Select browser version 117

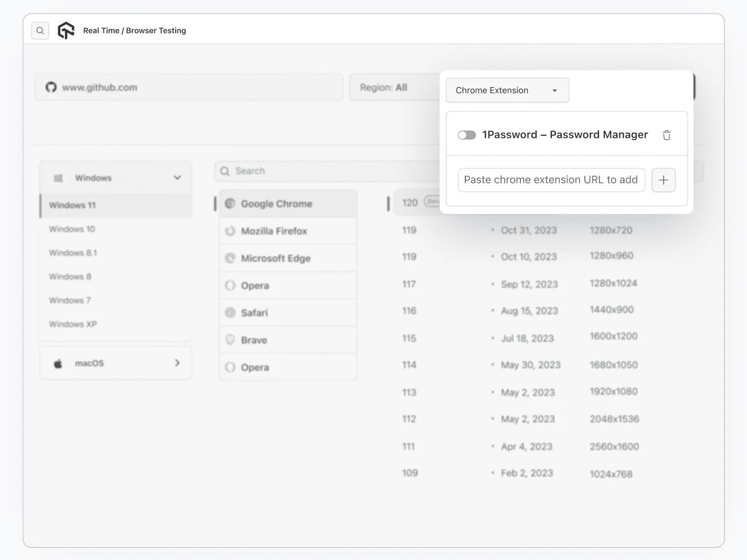pos(409,284)
